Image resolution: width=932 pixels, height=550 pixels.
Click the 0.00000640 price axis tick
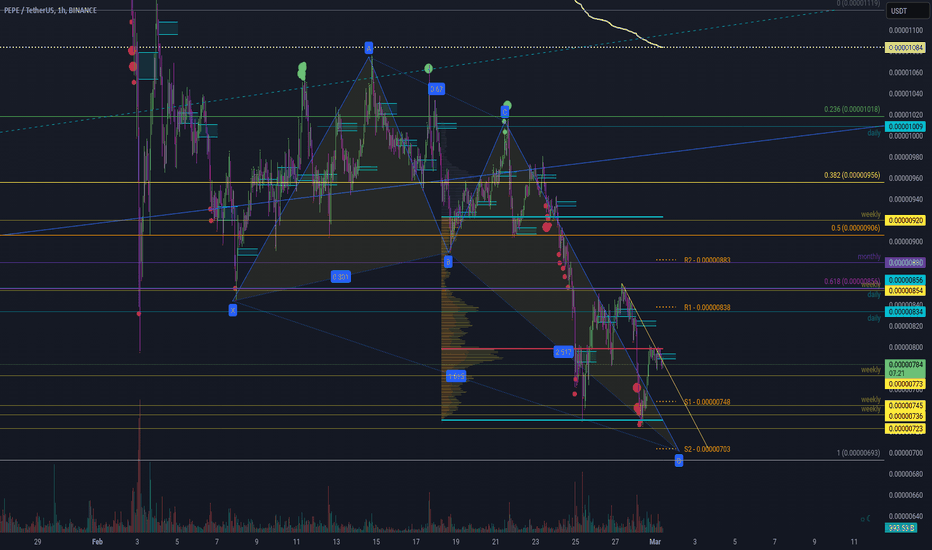coord(906,517)
